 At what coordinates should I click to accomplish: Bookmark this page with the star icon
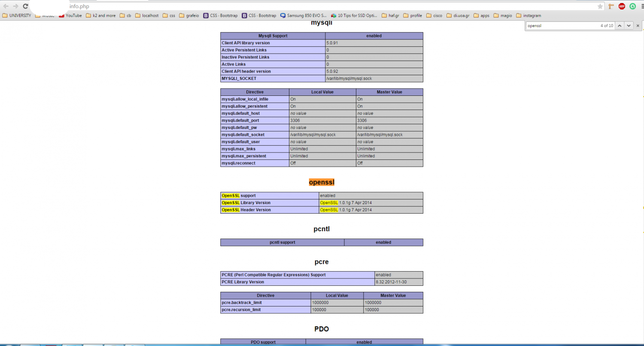(600, 6)
